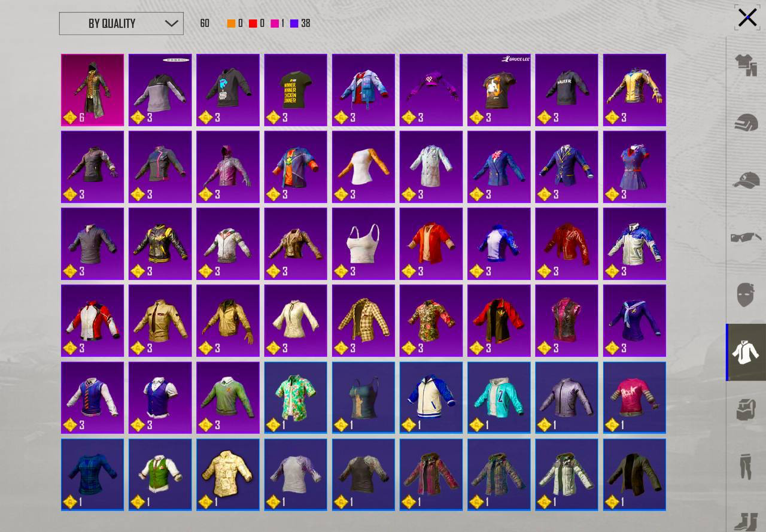Open the shoes category icon
The height and width of the screenshot is (532, 766).
pyautogui.click(x=746, y=521)
